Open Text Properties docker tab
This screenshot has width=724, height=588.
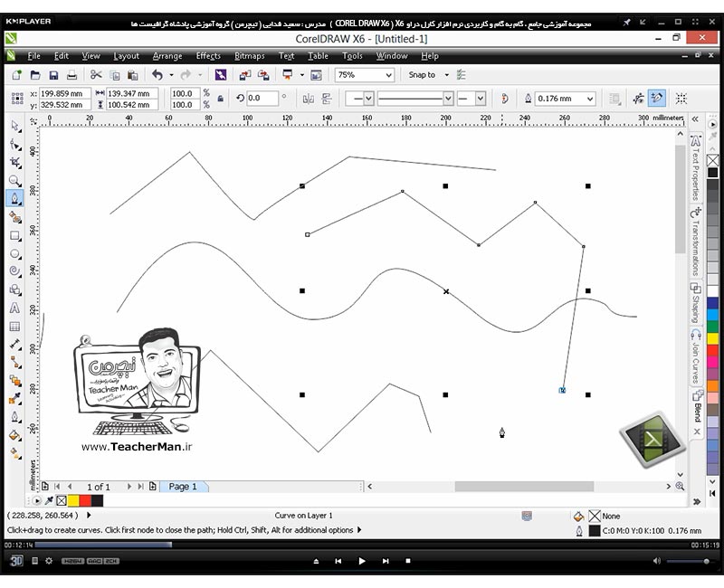pyautogui.click(x=696, y=167)
